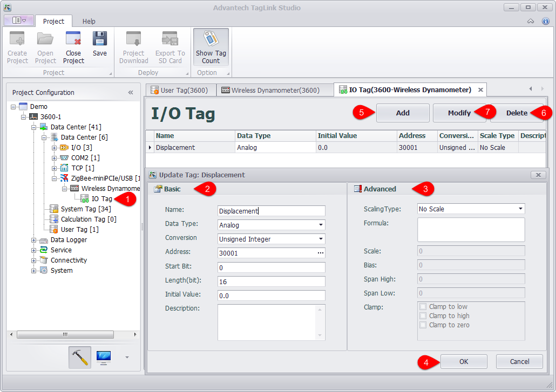
Task: Click the address browse ellipsis button
Action: pos(321,253)
